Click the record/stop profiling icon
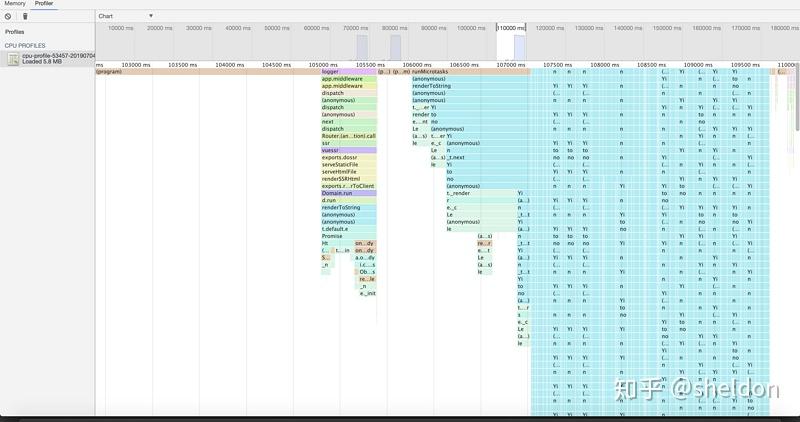The image size is (800, 422). (x=8, y=16)
